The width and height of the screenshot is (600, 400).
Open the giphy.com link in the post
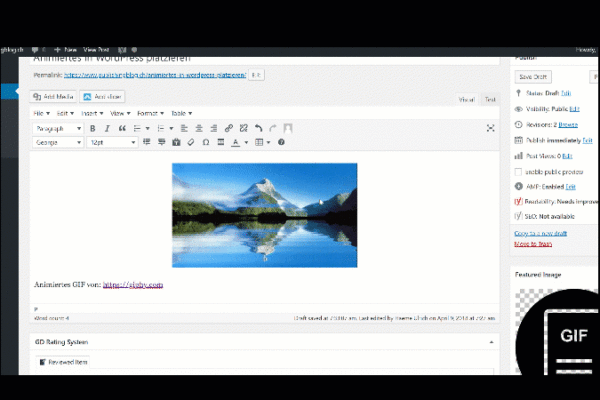(133, 285)
